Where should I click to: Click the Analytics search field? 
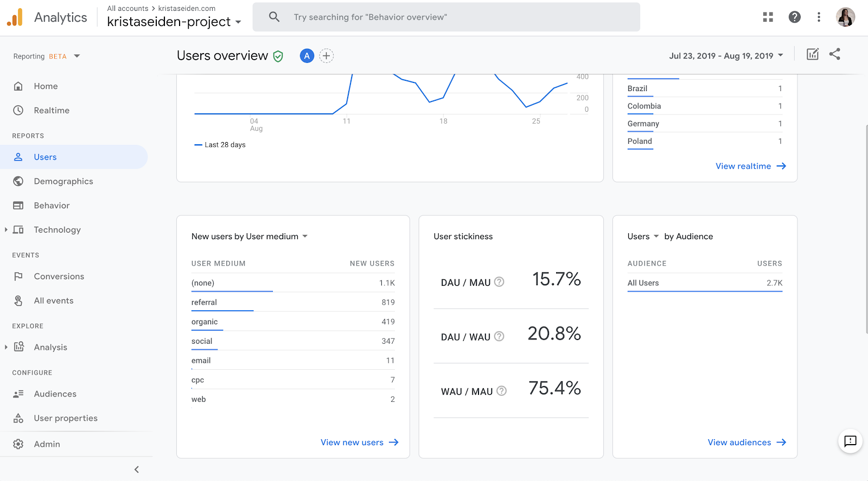coord(446,17)
